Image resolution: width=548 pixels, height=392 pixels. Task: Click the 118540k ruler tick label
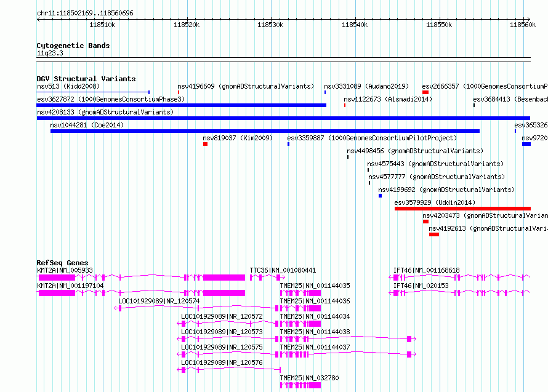point(355,25)
